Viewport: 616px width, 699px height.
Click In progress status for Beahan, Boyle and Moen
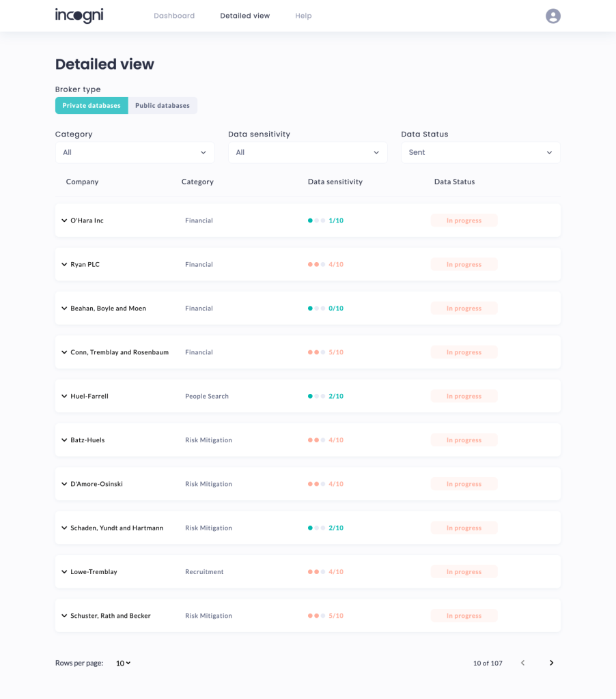point(464,309)
